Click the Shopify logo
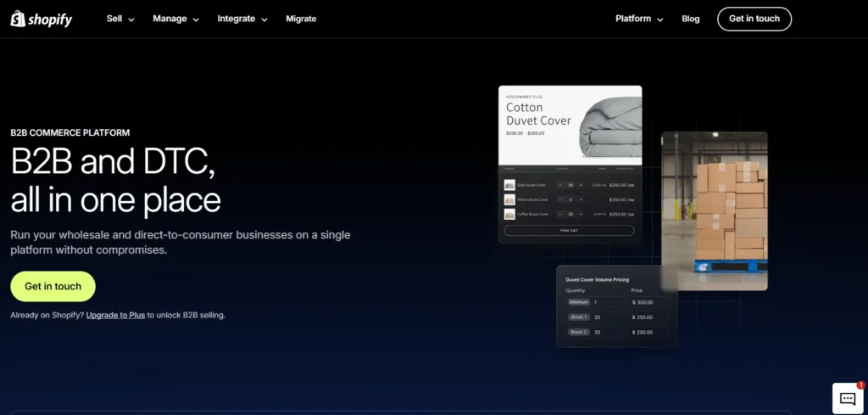This screenshot has width=868, height=415. pos(42,19)
